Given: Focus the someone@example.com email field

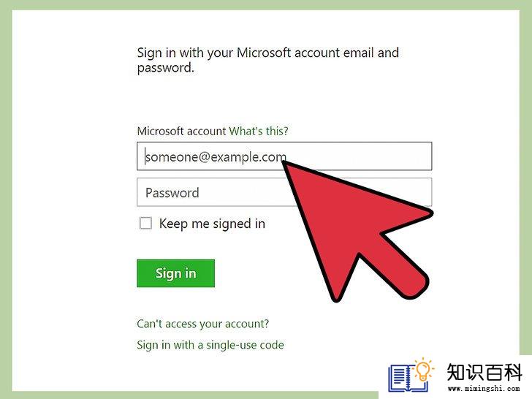Looking at the screenshot, I should pyautogui.click(x=284, y=156).
